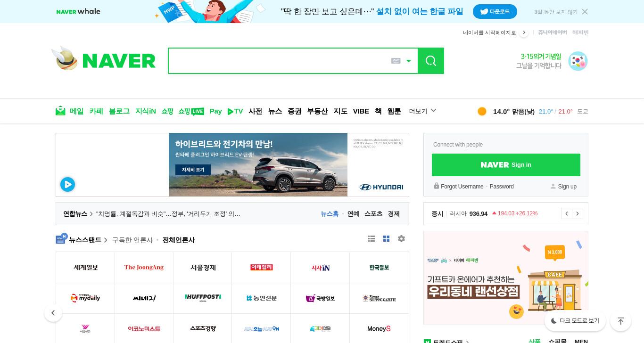This screenshot has height=343, width=644.
Task: Open 한국일보 press logo
Action: [x=379, y=268]
